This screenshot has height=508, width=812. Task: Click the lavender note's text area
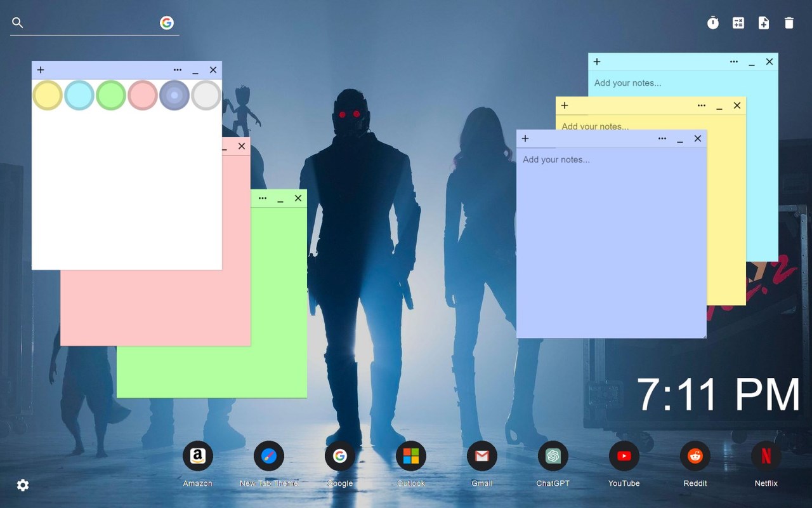point(612,243)
